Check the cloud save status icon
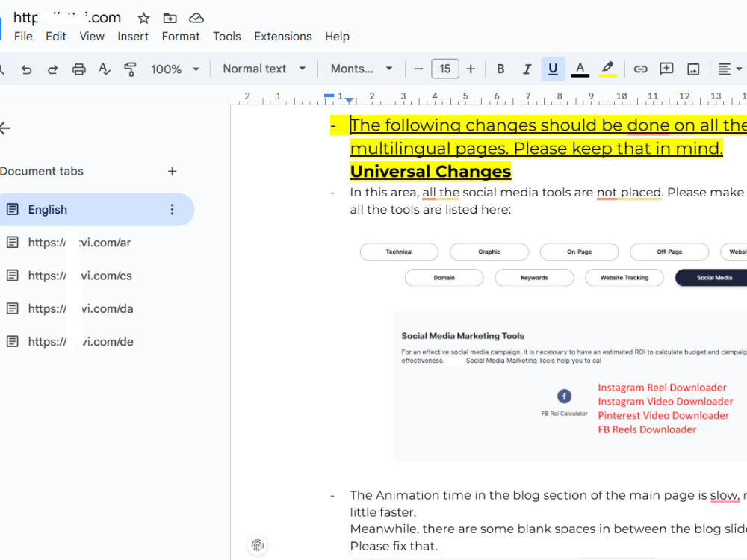 [x=196, y=18]
